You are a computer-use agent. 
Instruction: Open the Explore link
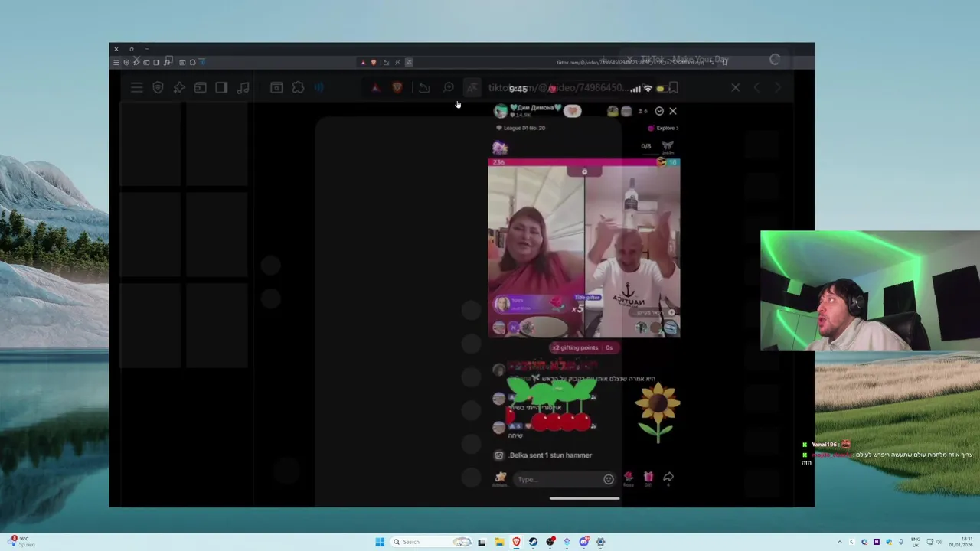point(664,128)
